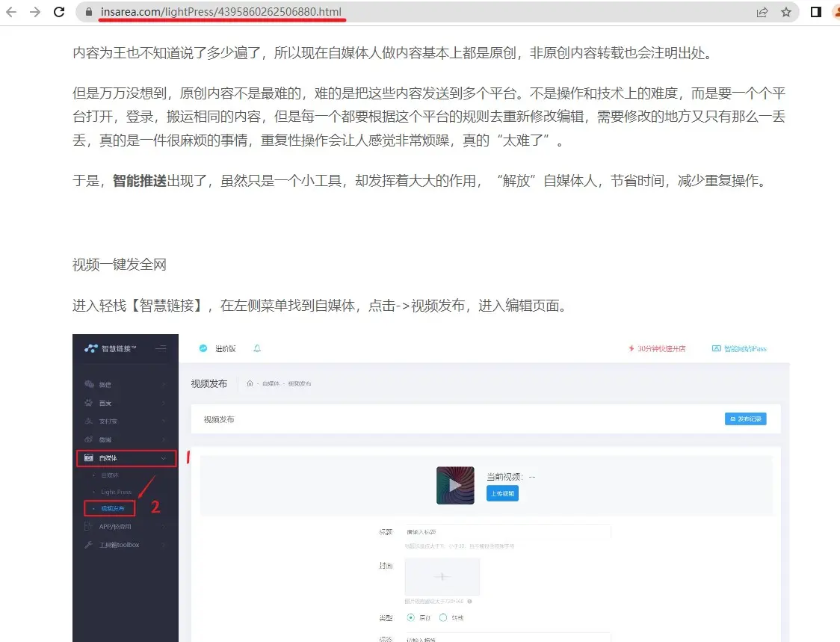The image size is (840, 642).
Task: Expand the 工具箱toolbox sidebar menu
Action: pyautogui.click(x=120, y=545)
